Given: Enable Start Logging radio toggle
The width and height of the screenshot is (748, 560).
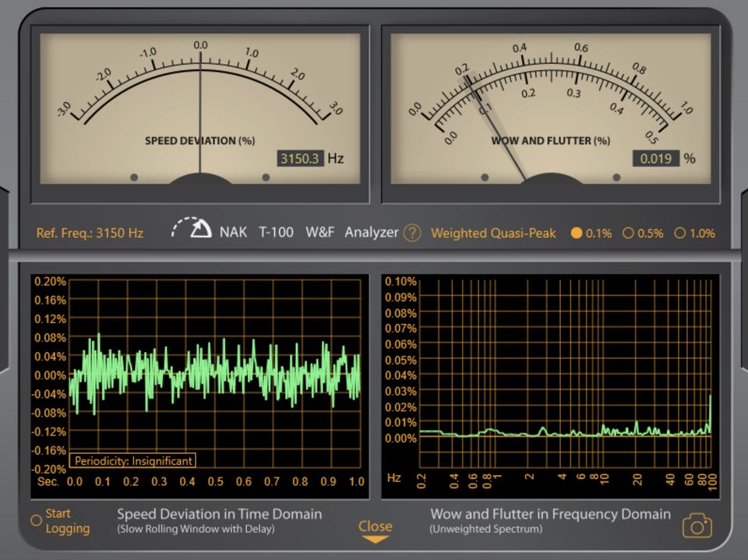Looking at the screenshot, I should pos(36,520).
